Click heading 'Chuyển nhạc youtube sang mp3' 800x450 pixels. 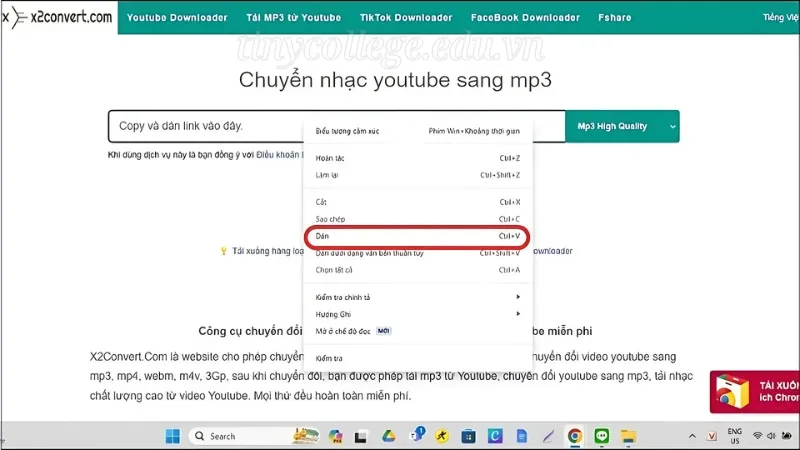coord(395,80)
